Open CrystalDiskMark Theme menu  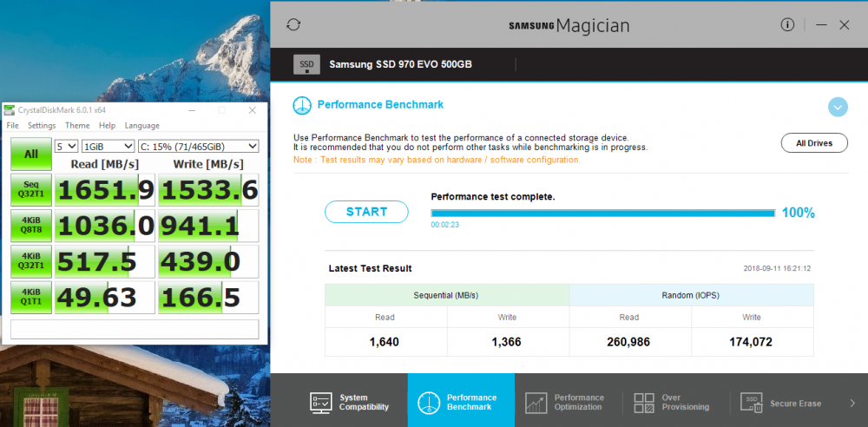77,126
